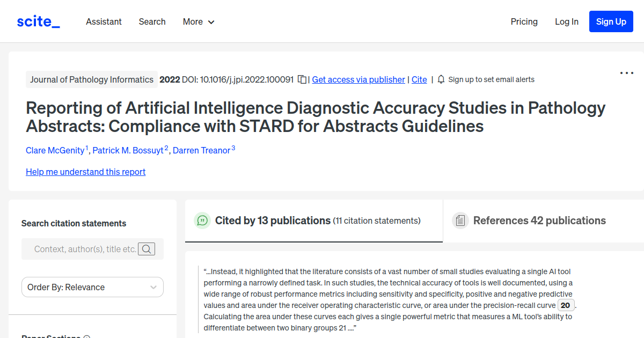
Task: Click the Cite link
Action: (x=419, y=79)
